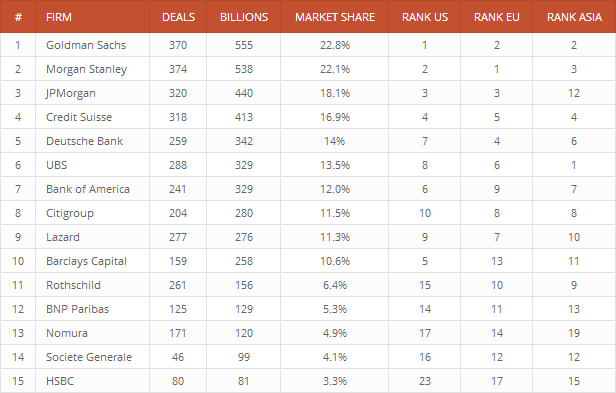Click the UBS firm name
The image size is (616, 393).
pos(57,165)
